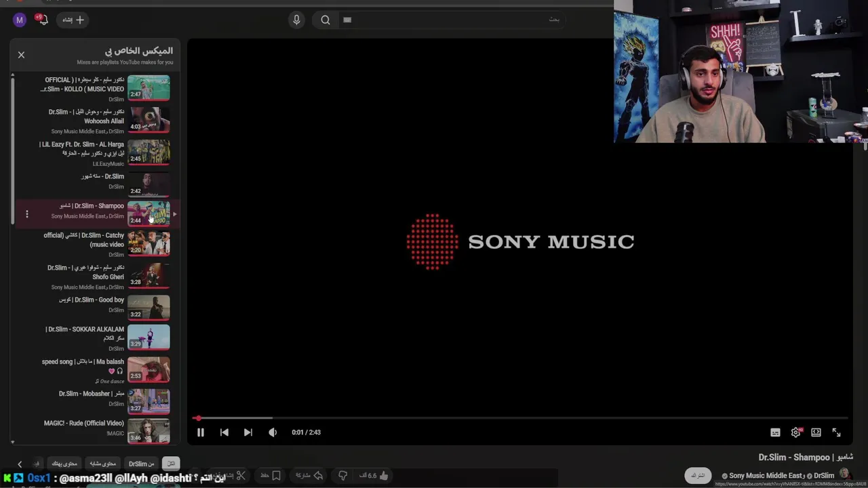Open the three-dot menu for Dr.Slim - Shampoo
This screenshot has width=868, height=488.
27,214
